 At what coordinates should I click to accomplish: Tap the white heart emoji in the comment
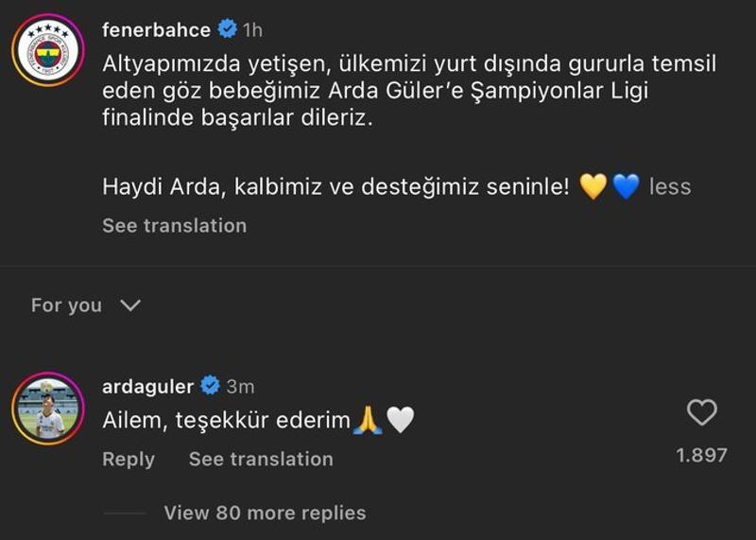tap(401, 421)
